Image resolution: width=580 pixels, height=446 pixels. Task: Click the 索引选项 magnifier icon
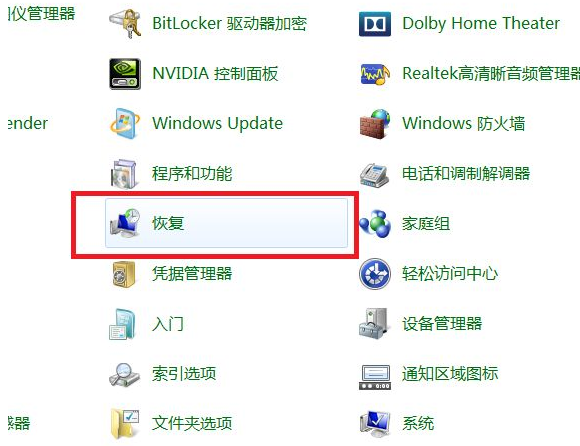coord(125,374)
